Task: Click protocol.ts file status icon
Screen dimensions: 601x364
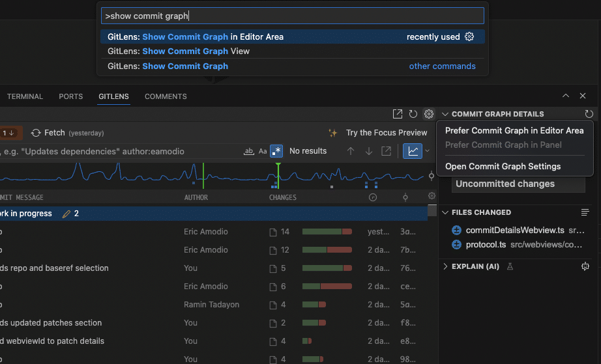Action: [456, 245]
